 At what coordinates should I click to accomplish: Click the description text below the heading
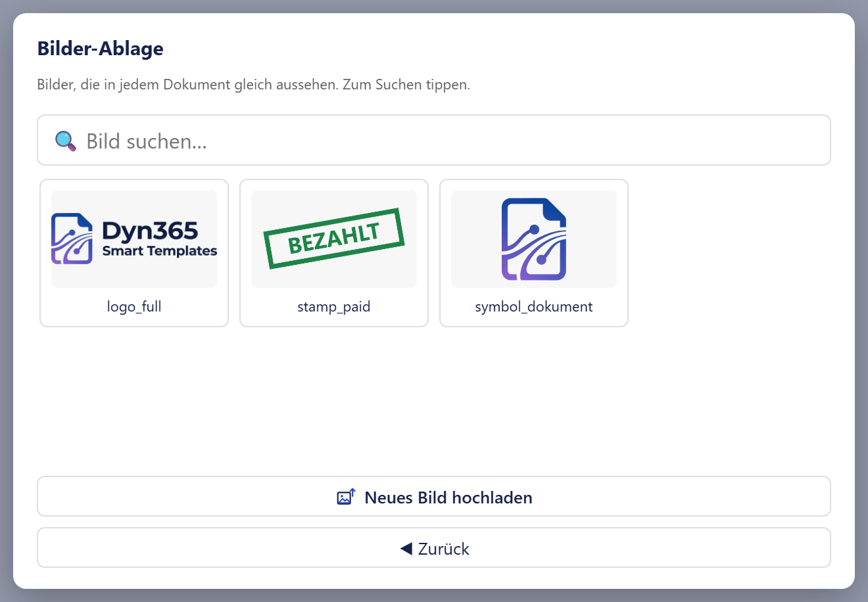[x=254, y=85]
